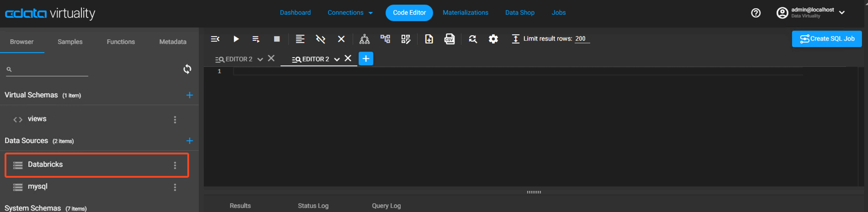Click the grid-with-pencil icon in the toolbar
This screenshot has height=212, width=868.
click(x=406, y=39)
